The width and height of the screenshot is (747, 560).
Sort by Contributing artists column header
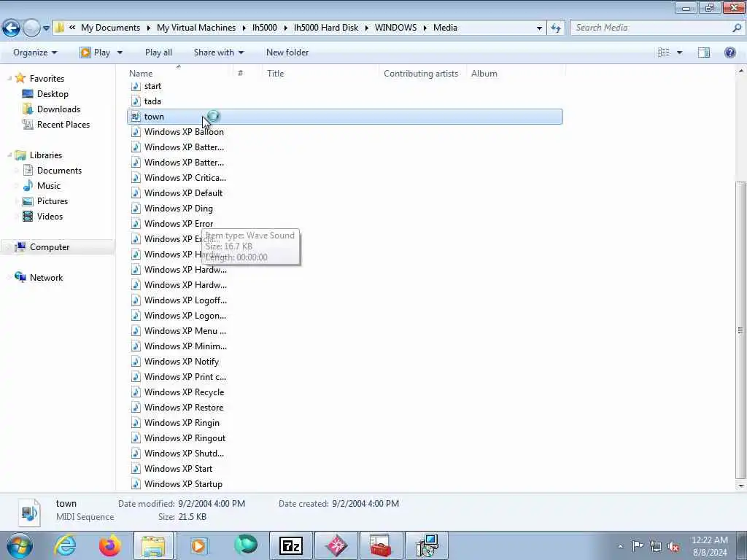(x=422, y=74)
